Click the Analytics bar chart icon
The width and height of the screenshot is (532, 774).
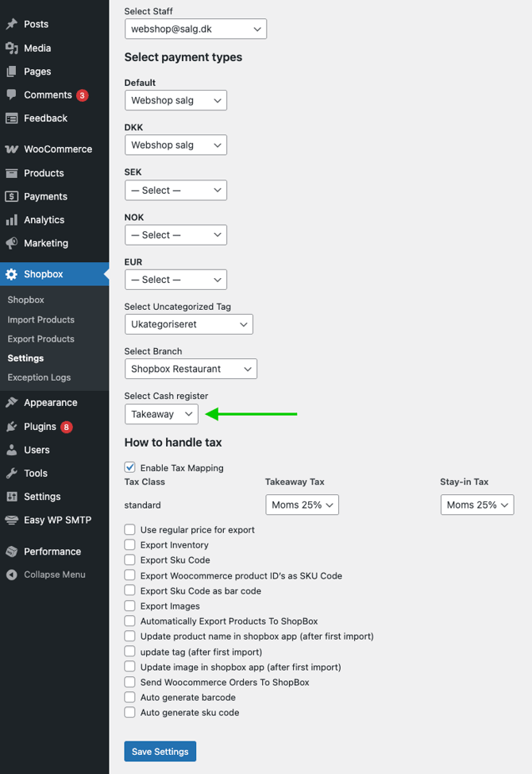click(x=11, y=220)
